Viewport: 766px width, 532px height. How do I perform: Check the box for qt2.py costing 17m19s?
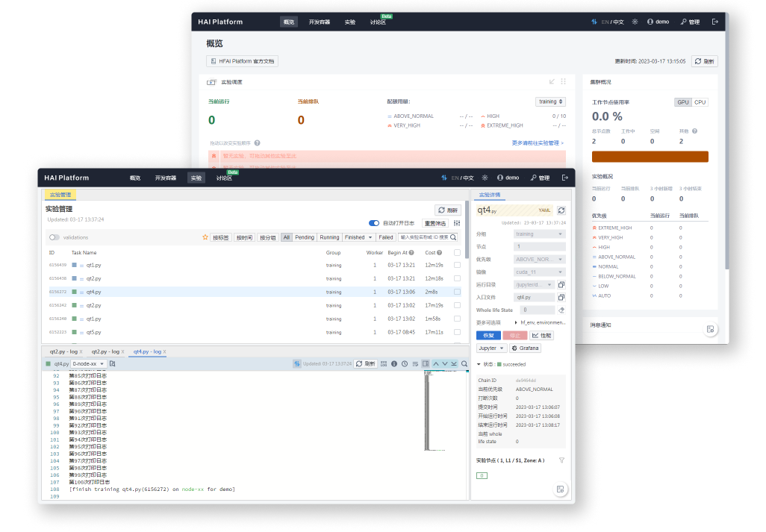point(457,305)
